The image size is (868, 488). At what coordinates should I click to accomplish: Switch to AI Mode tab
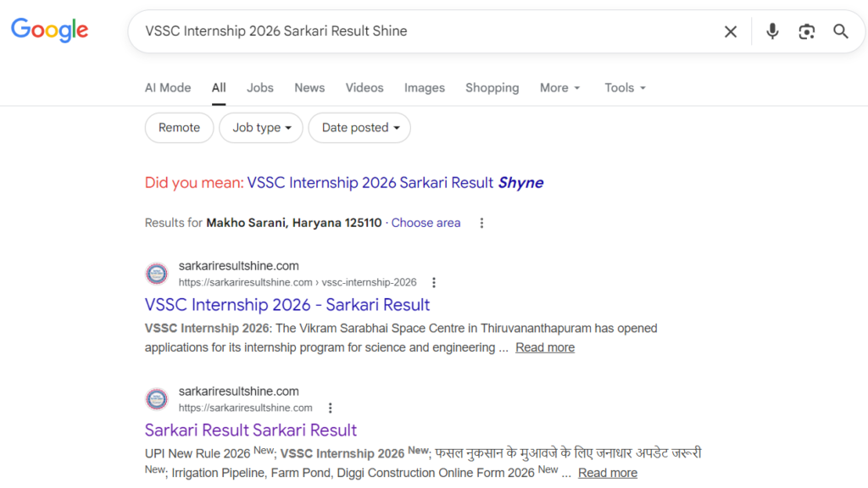point(168,88)
